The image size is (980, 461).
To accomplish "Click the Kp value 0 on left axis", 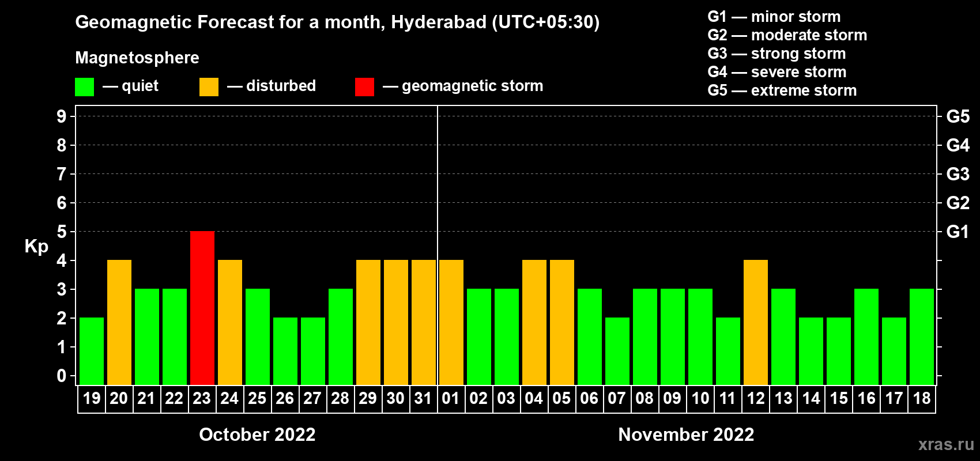I will click(62, 376).
